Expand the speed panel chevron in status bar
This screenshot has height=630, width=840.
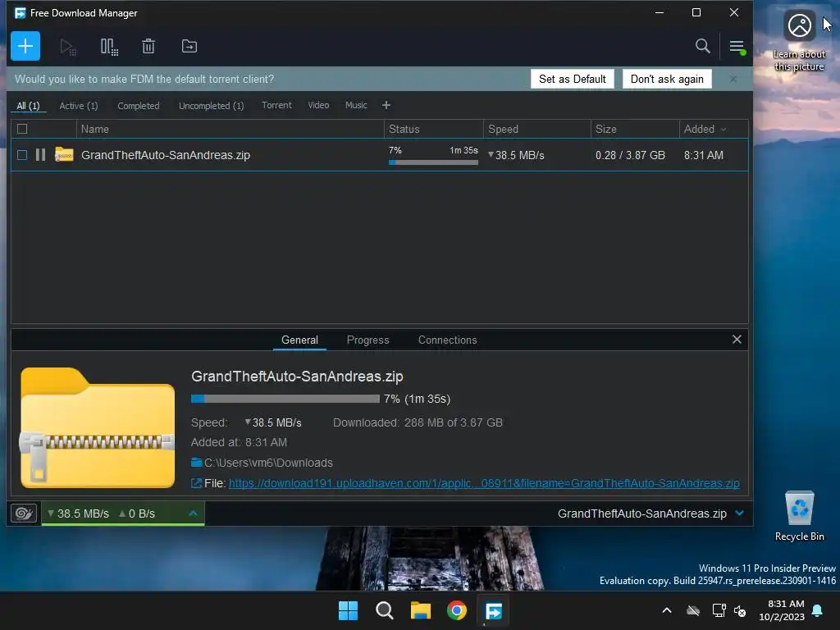pos(193,514)
